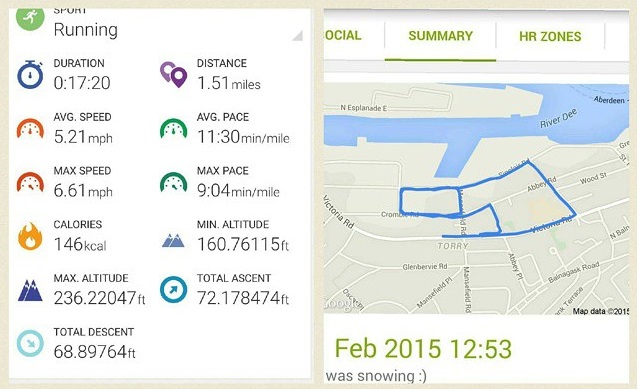The width and height of the screenshot is (640, 389).
Task: Click the green running sport icon
Action: point(30,18)
